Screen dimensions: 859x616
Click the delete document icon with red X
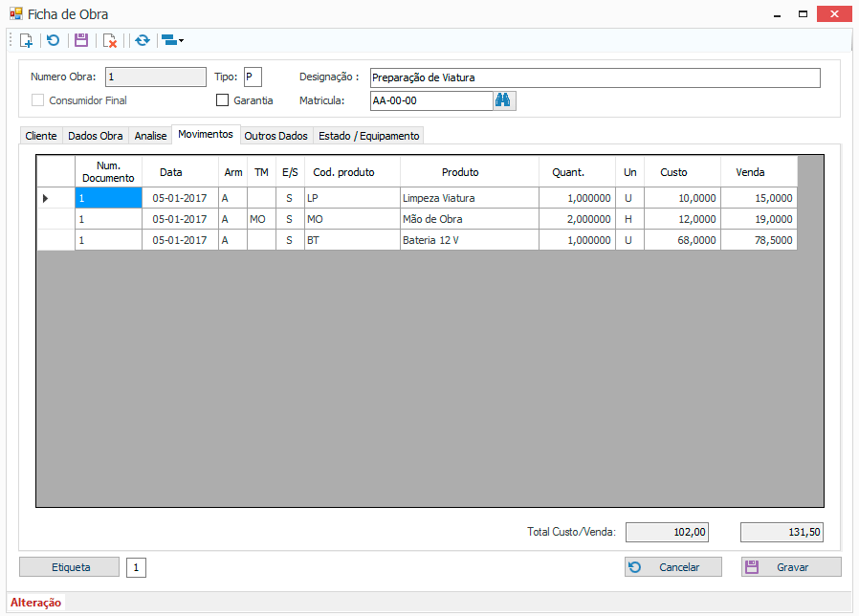coord(110,40)
